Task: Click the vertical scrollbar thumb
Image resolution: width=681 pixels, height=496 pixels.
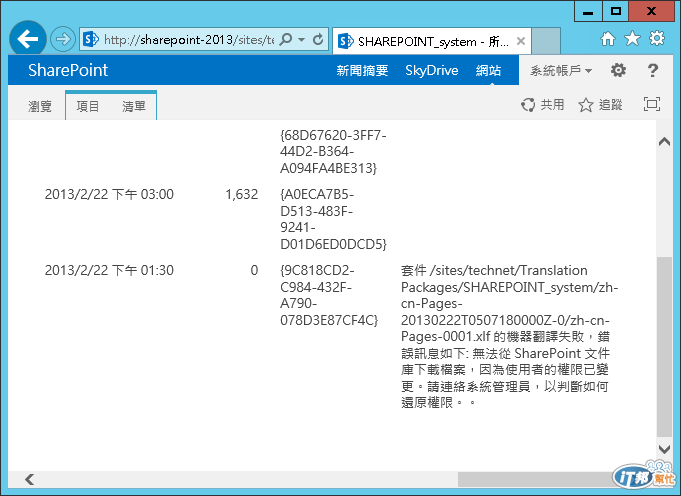Action: [x=664, y=347]
